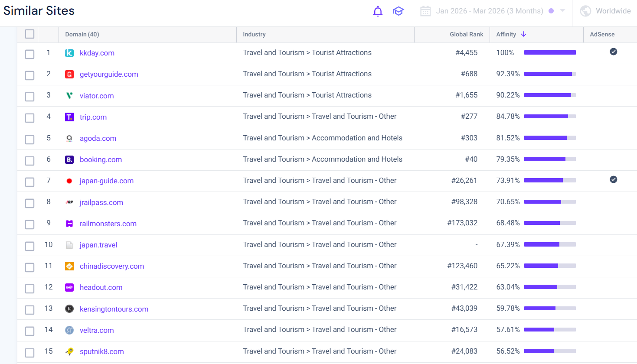Check the box for getyourguide.com row
Image resolution: width=637 pixels, height=364 pixels.
tap(29, 75)
